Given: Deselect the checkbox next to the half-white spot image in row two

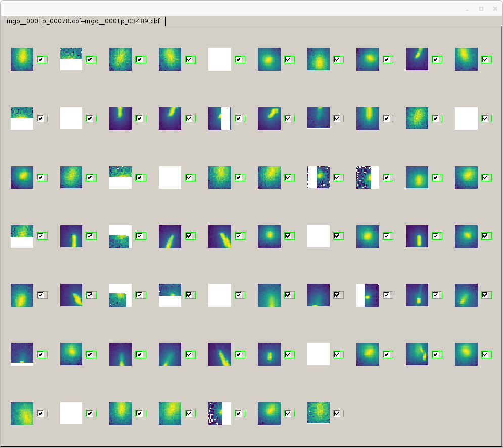Looking at the screenshot, I should pos(240,118).
